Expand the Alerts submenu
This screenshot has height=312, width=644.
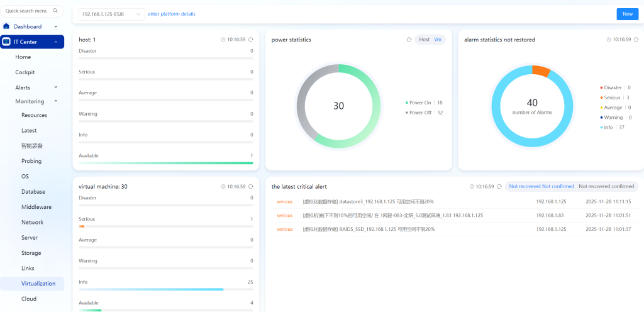click(x=55, y=87)
